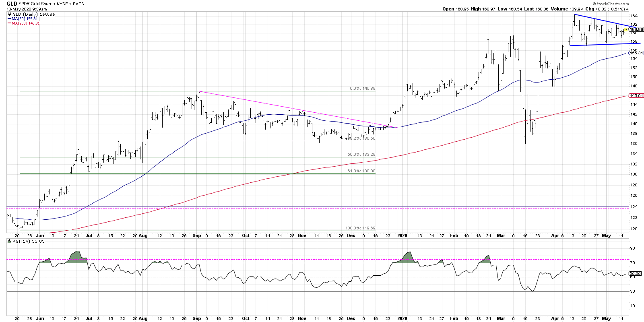Click the 100.0%: 119.69 Fibonacci label

pos(360,228)
